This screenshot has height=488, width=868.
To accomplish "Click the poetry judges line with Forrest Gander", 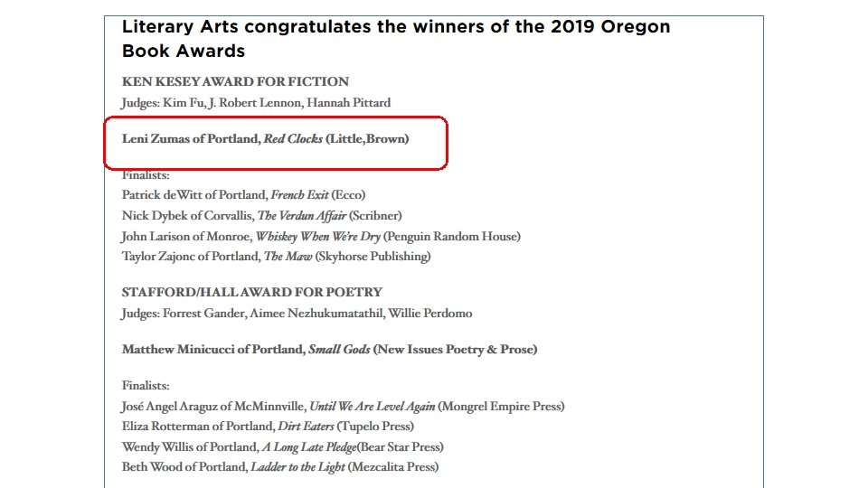I will tap(297, 314).
